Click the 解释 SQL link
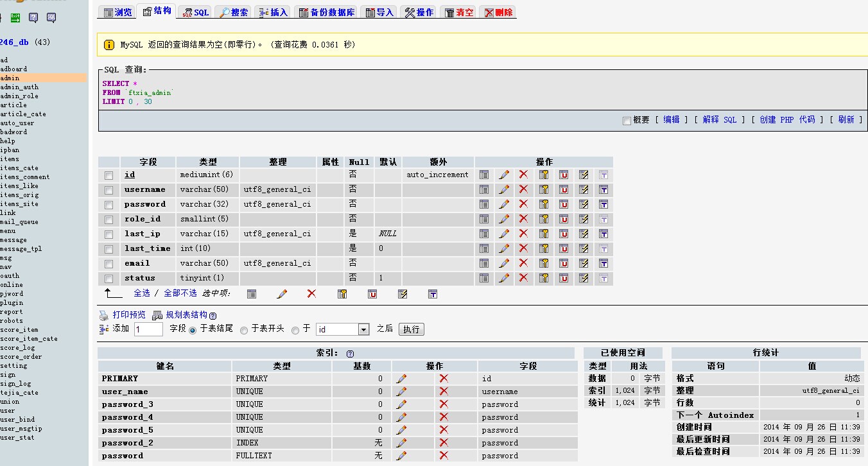 point(720,120)
